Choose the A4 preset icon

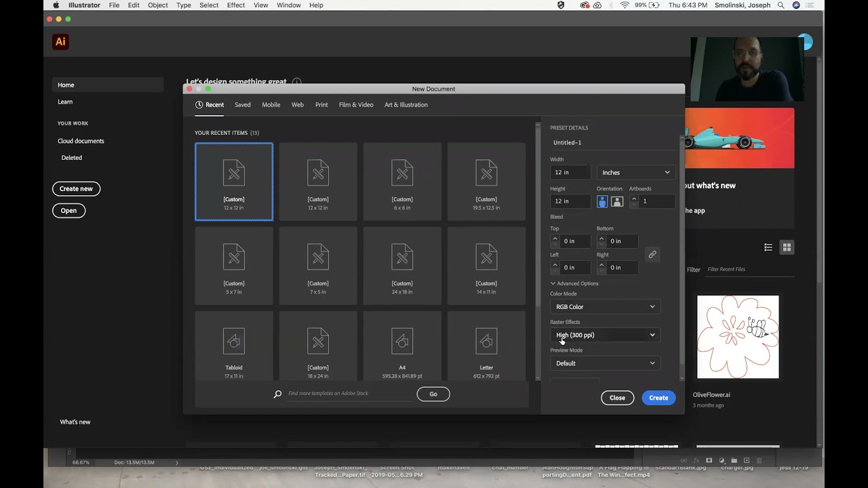402,341
